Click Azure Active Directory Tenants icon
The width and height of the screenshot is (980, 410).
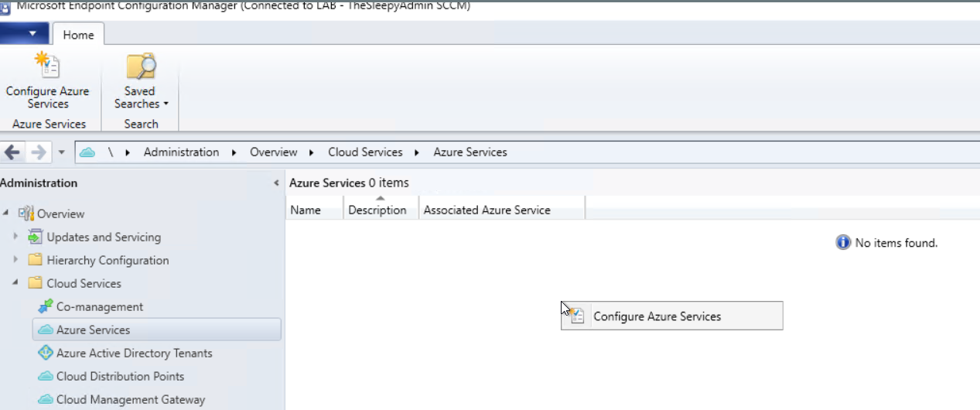(x=46, y=354)
